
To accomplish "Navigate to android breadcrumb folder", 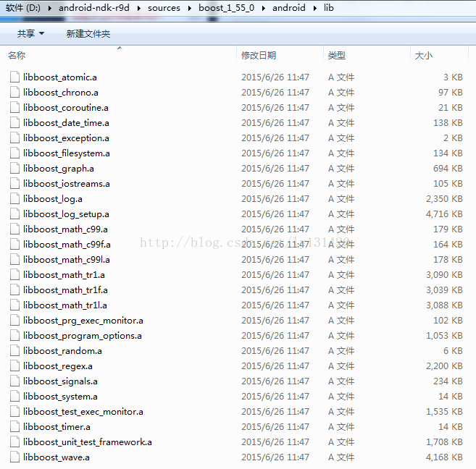I will click(x=288, y=7).
